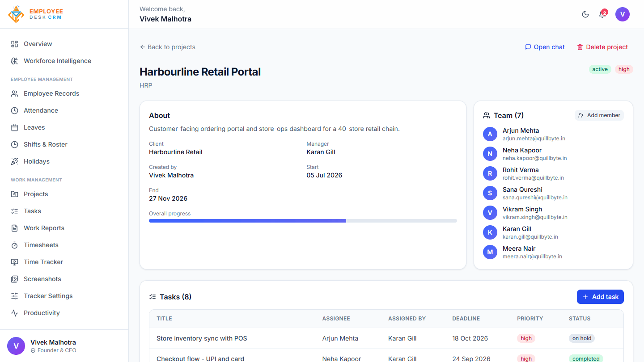This screenshot has height=362, width=644.
Task: Click the Tracker Settings sliders icon
Action: point(15,296)
